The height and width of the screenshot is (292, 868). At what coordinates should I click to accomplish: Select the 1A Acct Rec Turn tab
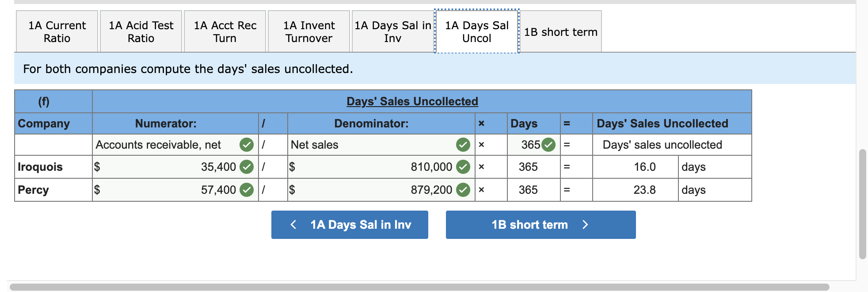225,31
